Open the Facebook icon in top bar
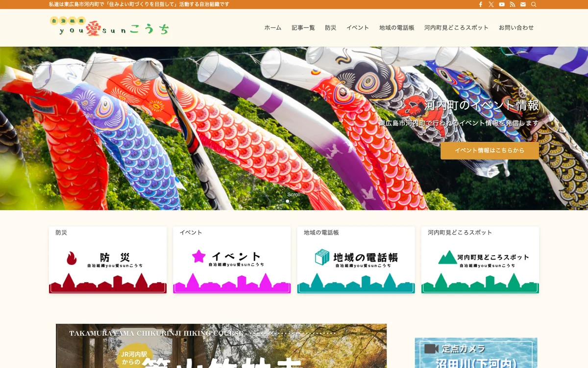The image size is (588, 368). pyautogui.click(x=480, y=4)
